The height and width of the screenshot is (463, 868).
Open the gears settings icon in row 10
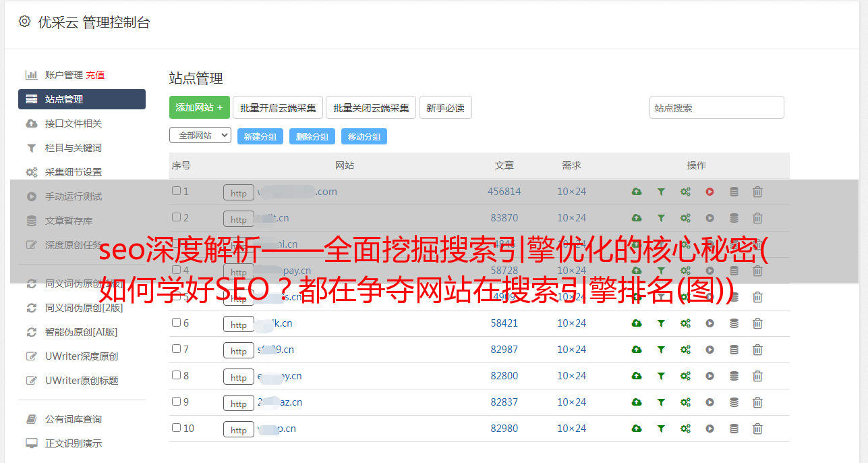click(x=685, y=429)
